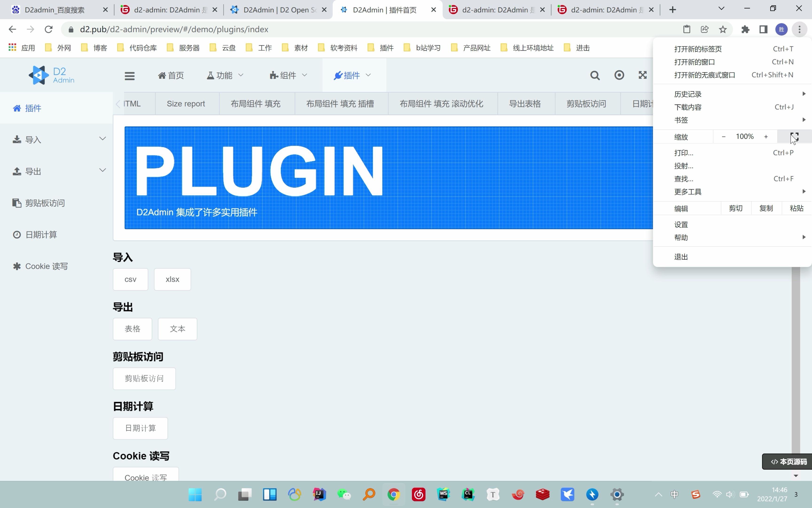This screenshot has width=812, height=508.
Task: Choose 打印... from Chrome menu
Action: pyautogui.click(x=732, y=153)
